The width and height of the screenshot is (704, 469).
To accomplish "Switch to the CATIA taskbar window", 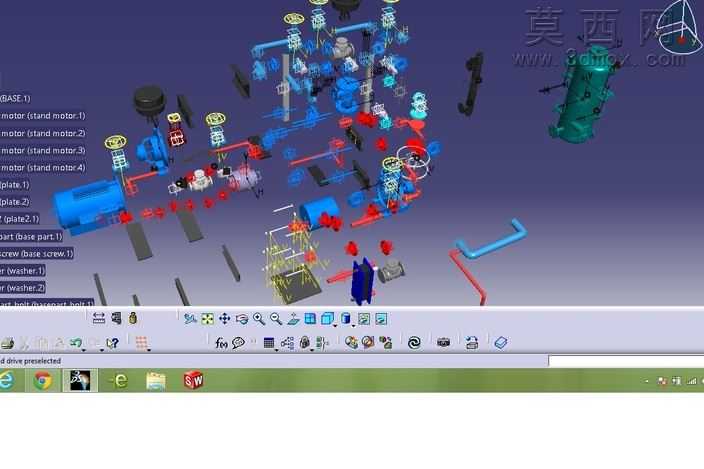I will tap(80, 380).
